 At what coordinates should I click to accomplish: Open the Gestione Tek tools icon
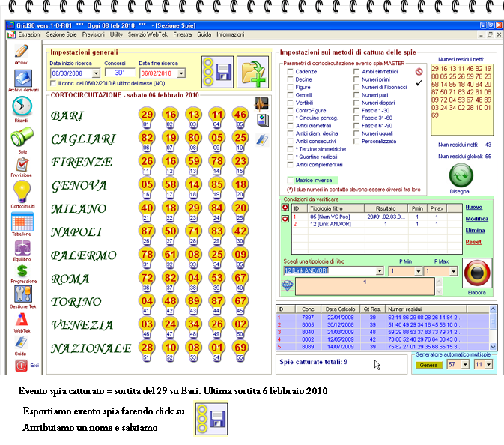tap(22, 294)
